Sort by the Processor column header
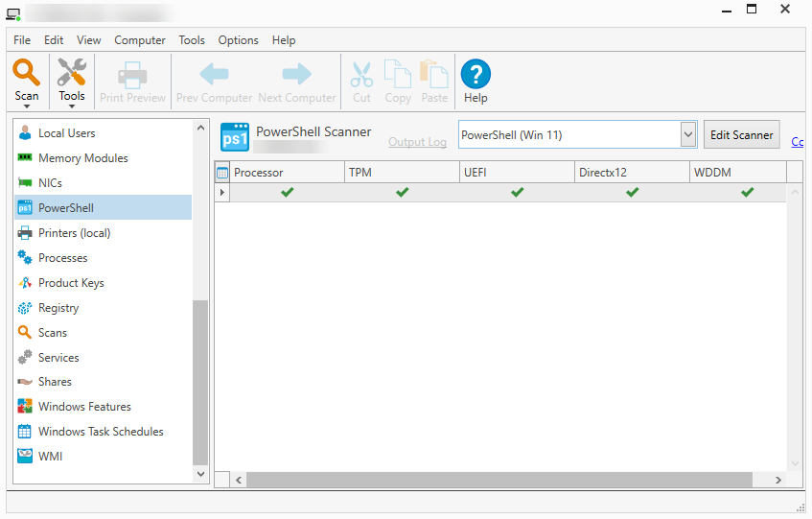 pos(288,173)
